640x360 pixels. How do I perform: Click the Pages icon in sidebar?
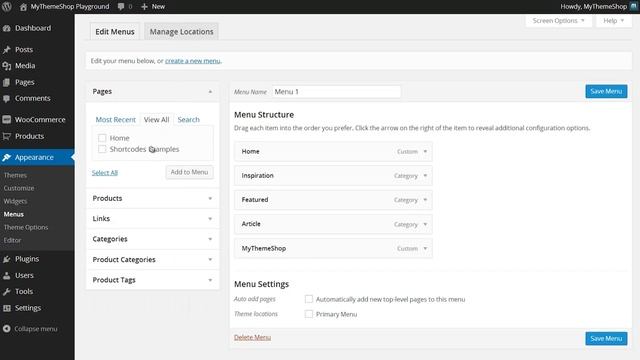[x=7, y=82]
